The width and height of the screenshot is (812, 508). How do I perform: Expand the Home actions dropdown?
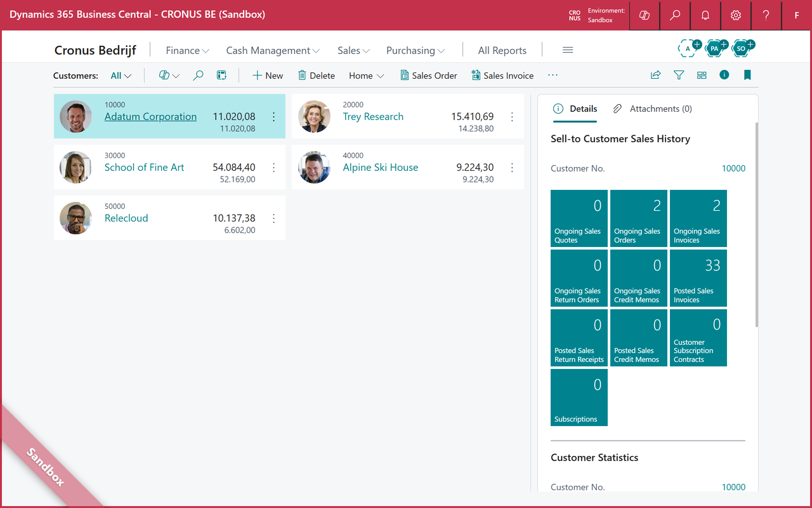pos(367,76)
